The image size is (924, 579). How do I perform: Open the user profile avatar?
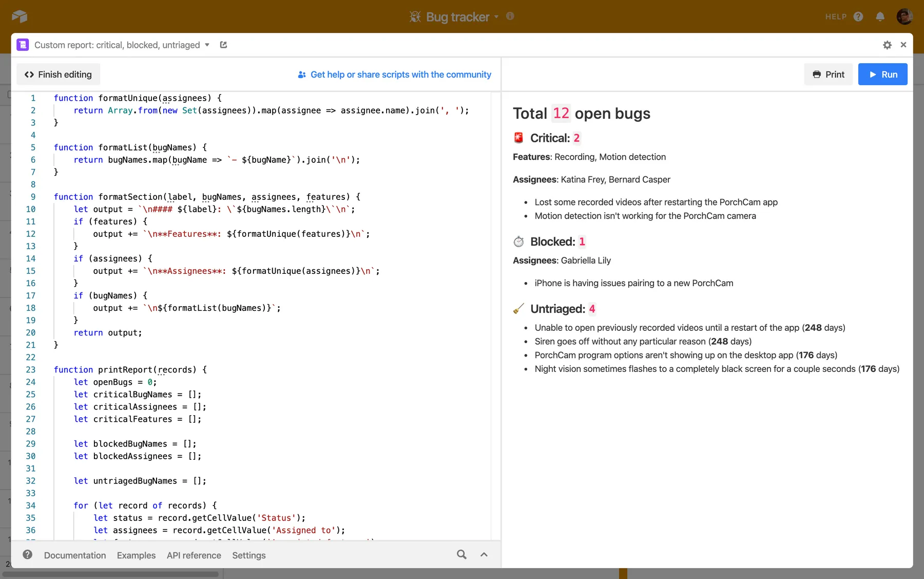tap(904, 16)
